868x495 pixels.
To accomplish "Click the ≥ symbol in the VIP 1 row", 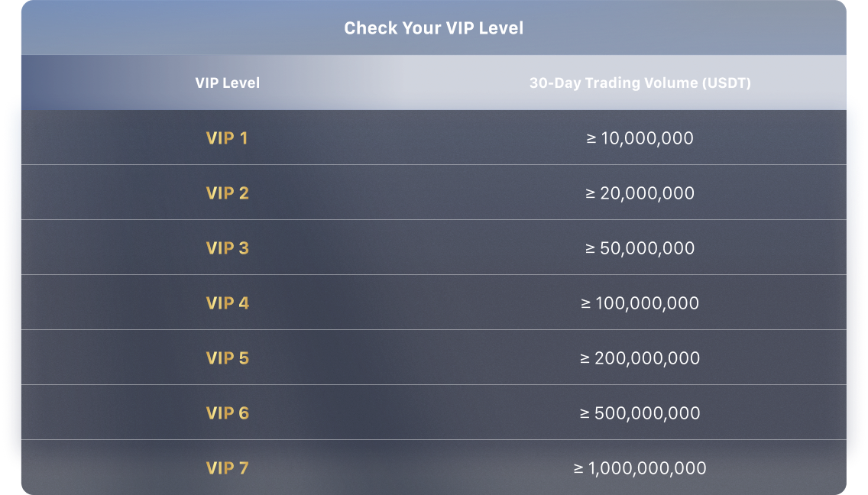I will [x=591, y=139].
